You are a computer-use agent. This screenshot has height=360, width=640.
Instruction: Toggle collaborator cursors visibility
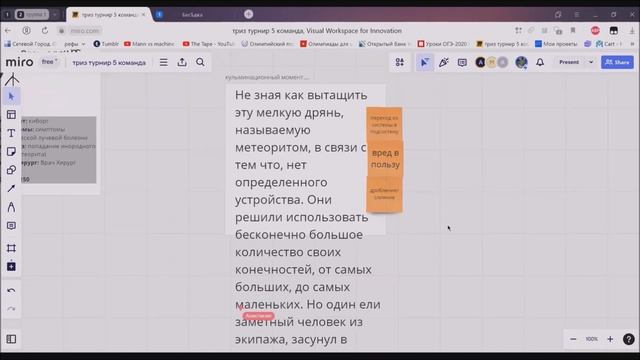[424, 62]
